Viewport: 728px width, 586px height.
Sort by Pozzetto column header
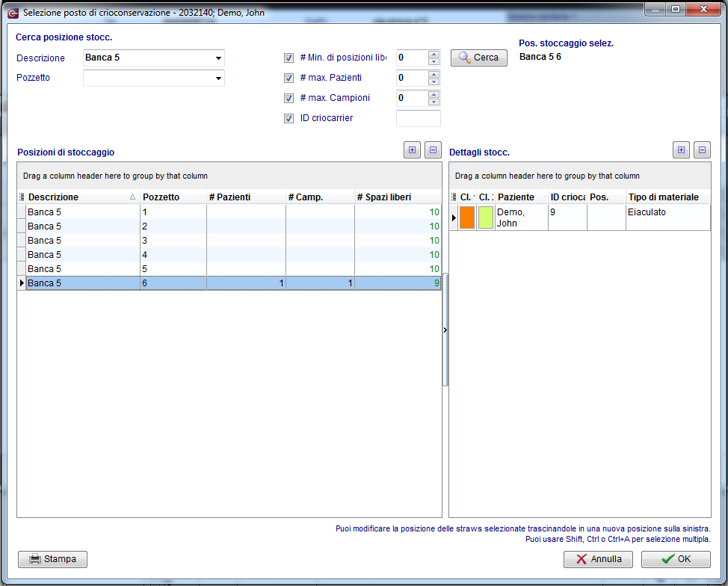click(x=173, y=197)
